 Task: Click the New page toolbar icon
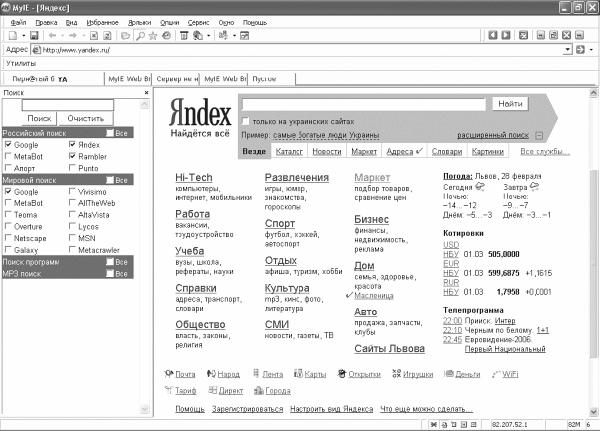tap(10, 35)
